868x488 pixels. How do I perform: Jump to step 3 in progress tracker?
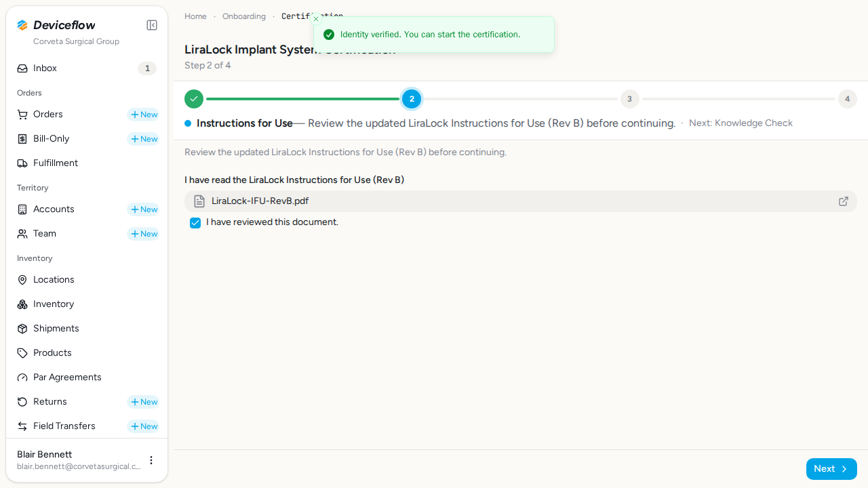(629, 99)
